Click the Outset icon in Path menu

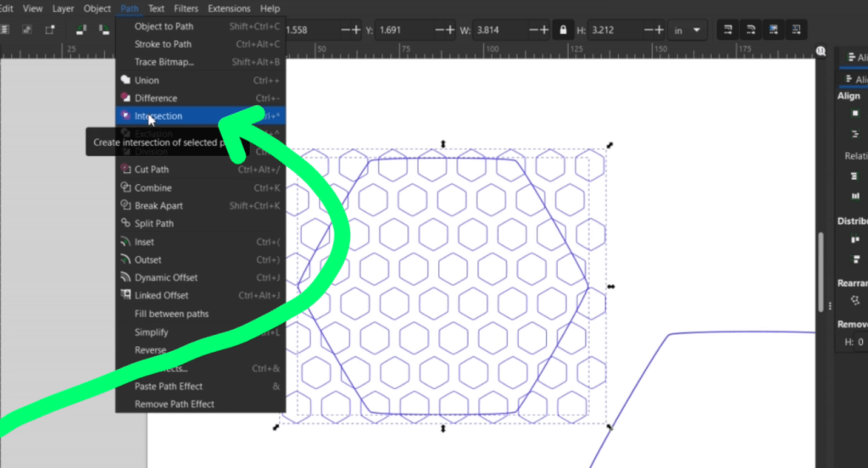click(x=125, y=259)
